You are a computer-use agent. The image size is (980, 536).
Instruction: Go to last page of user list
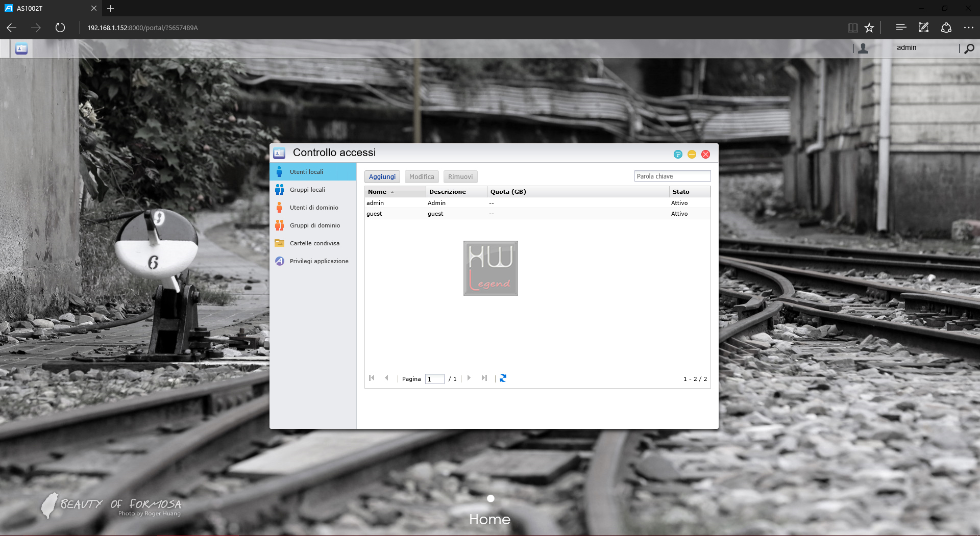click(x=484, y=378)
